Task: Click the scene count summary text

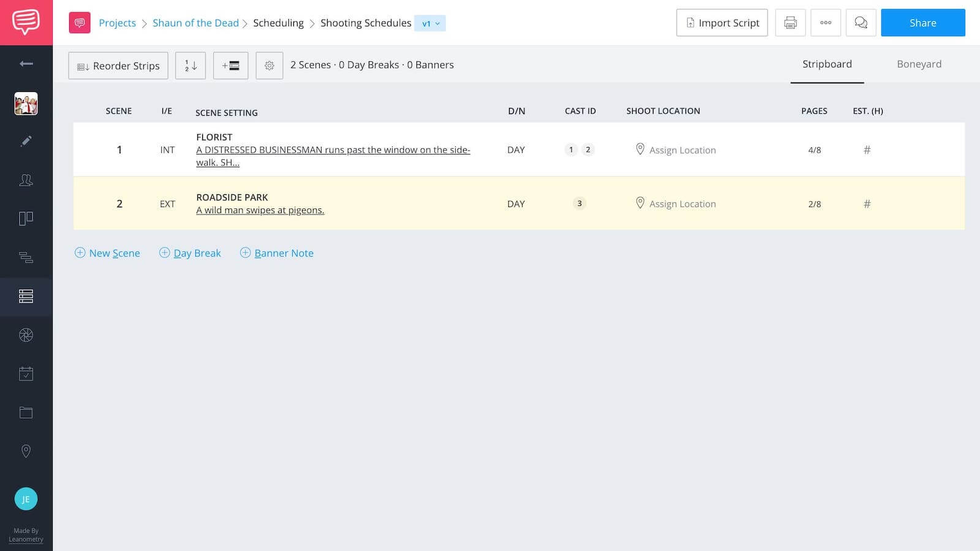Action: click(372, 65)
